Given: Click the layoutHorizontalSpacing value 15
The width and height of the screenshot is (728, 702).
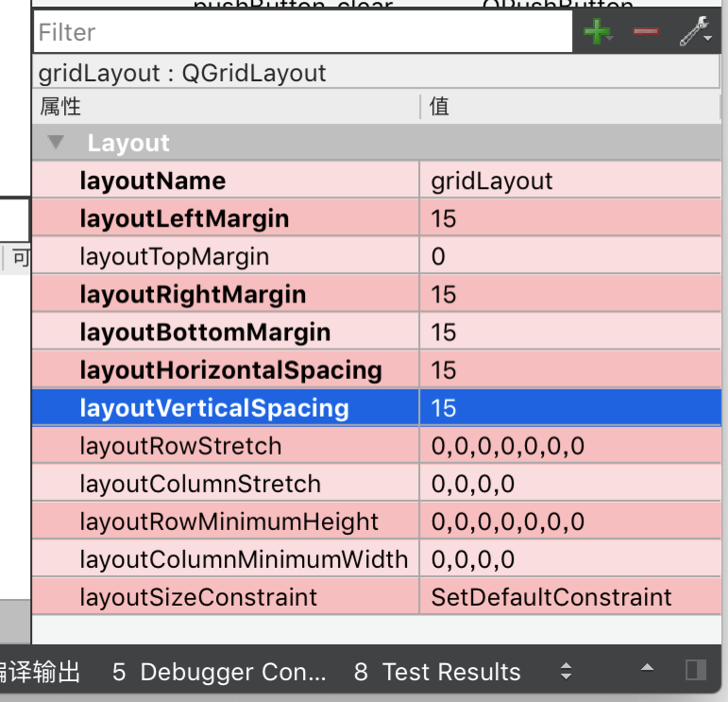Looking at the screenshot, I should coord(570,369).
